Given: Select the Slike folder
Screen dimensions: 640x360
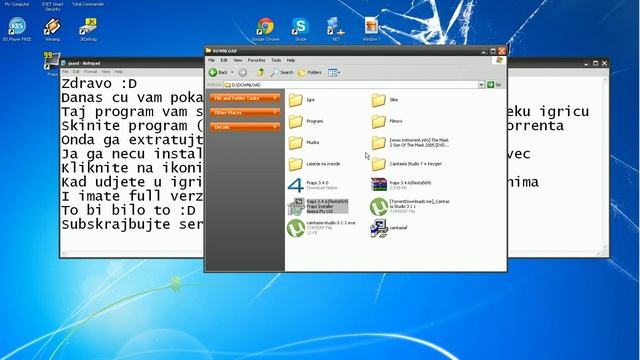Looking at the screenshot, I should [384, 100].
